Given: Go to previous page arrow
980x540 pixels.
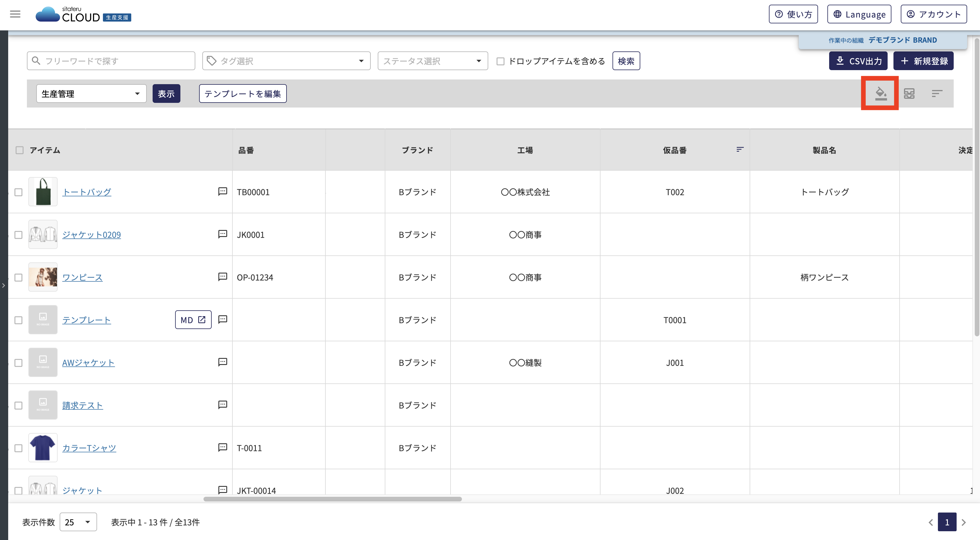Looking at the screenshot, I should tap(931, 522).
